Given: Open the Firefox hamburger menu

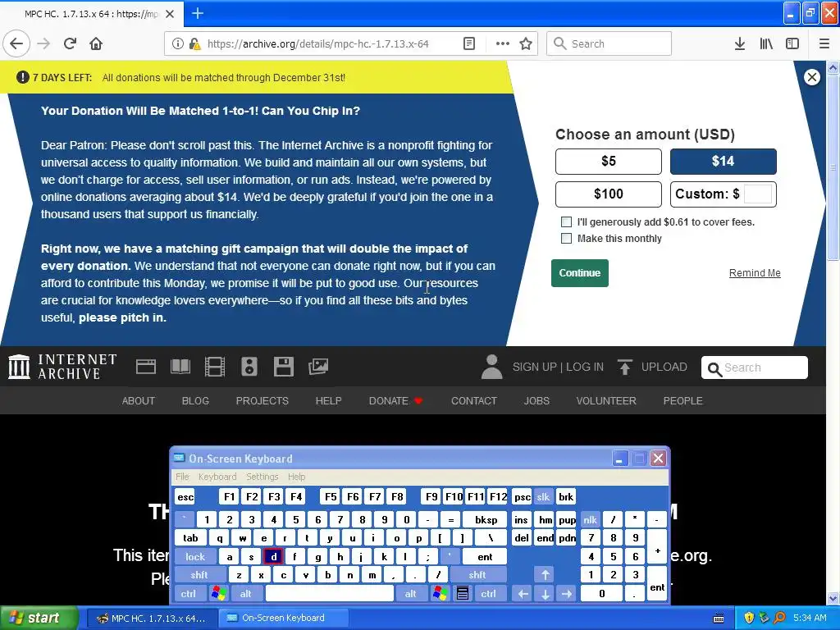Looking at the screenshot, I should click(824, 44).
